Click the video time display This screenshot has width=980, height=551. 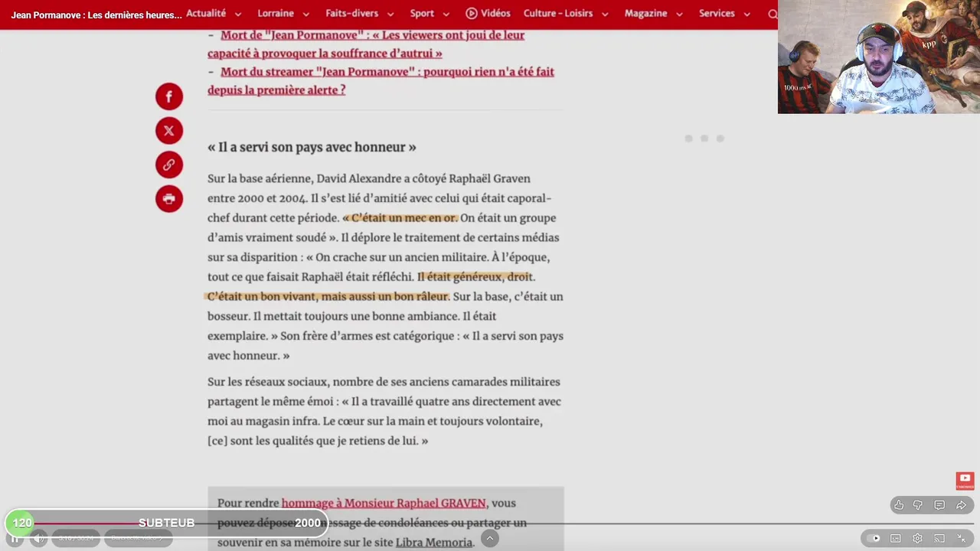pos(76,539)
